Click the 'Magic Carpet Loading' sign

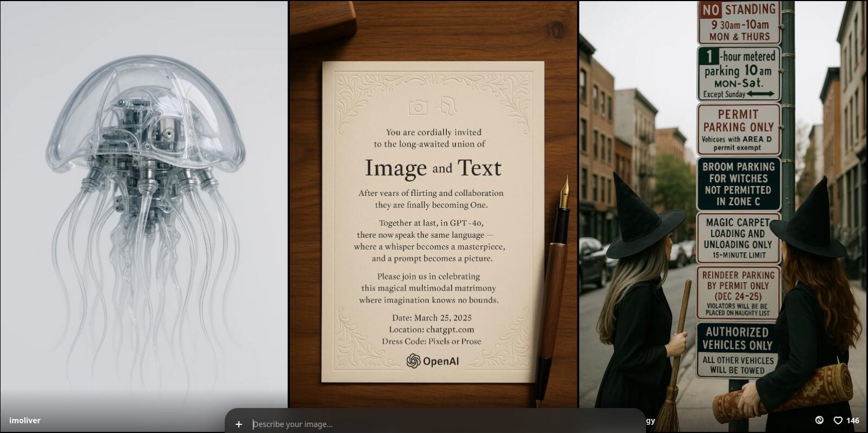[x=738, y=238]
